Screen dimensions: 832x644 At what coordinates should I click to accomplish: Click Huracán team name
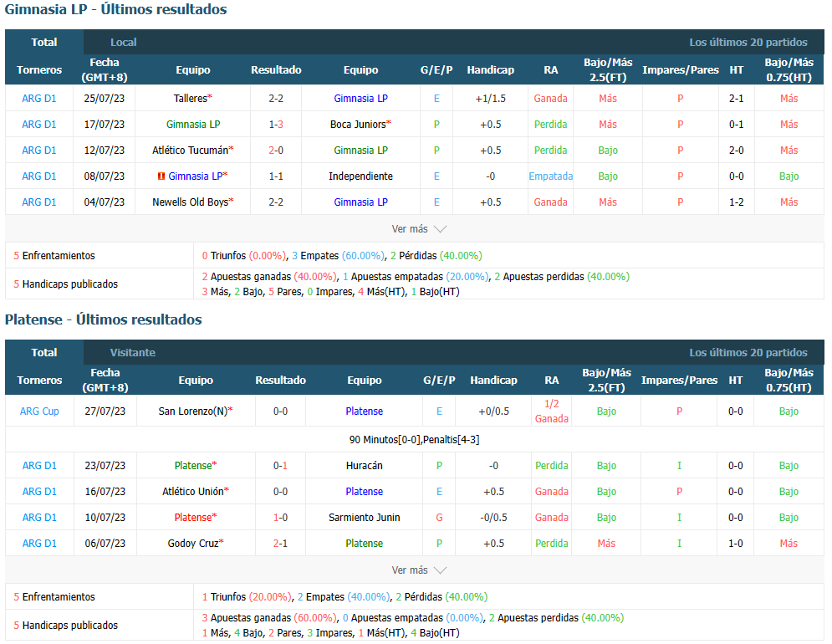pyautogui.click(x=364, y=466)
